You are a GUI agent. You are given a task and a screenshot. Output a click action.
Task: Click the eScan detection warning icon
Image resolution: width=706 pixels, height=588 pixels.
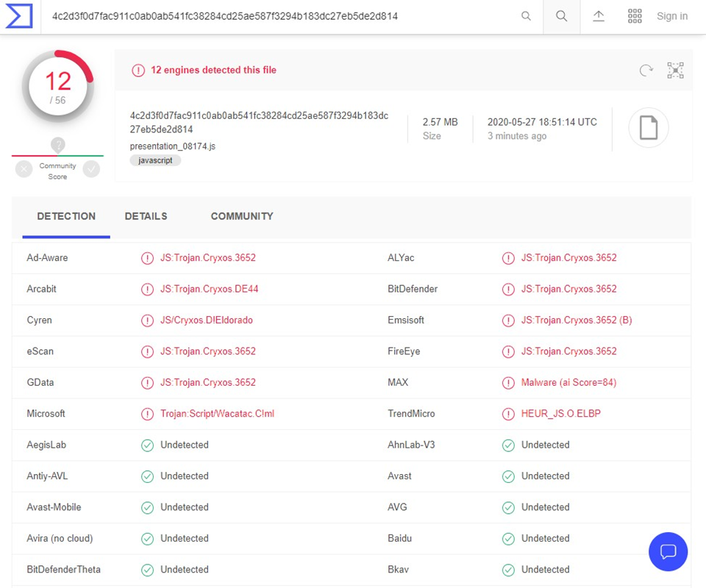pyautogui.click(x=147, y=351)
